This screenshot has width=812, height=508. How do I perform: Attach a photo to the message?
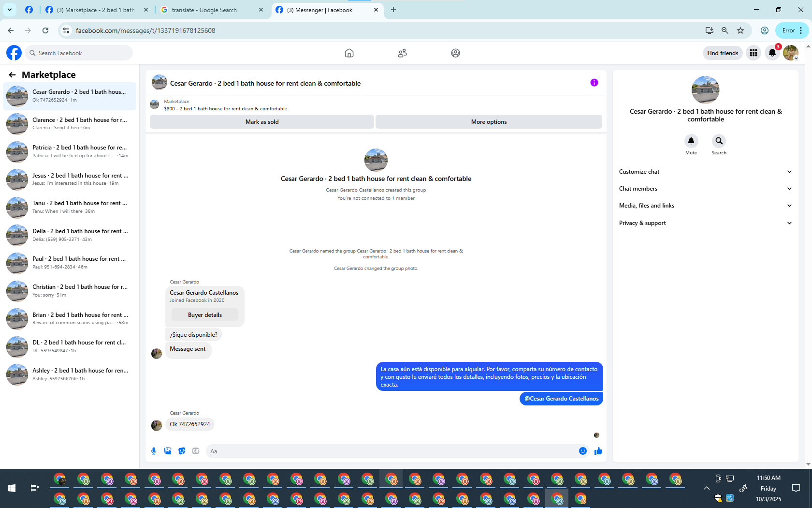click(168, 451)
